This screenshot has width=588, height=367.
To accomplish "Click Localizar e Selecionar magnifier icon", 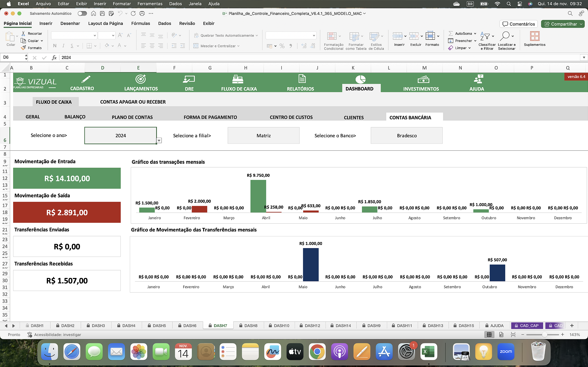I will (x=505, y=36).
